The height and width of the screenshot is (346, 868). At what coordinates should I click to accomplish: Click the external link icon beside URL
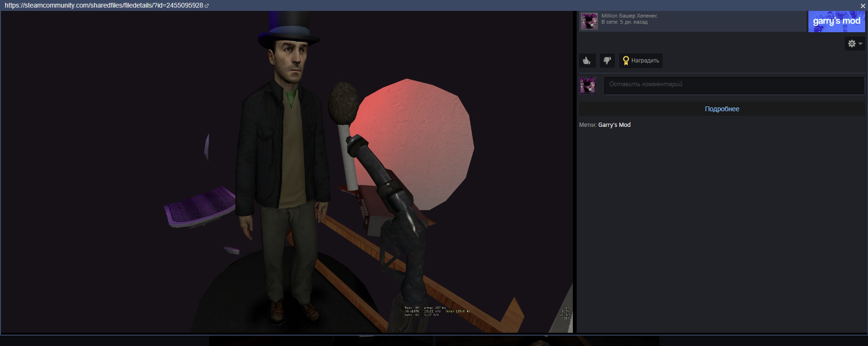207,6
